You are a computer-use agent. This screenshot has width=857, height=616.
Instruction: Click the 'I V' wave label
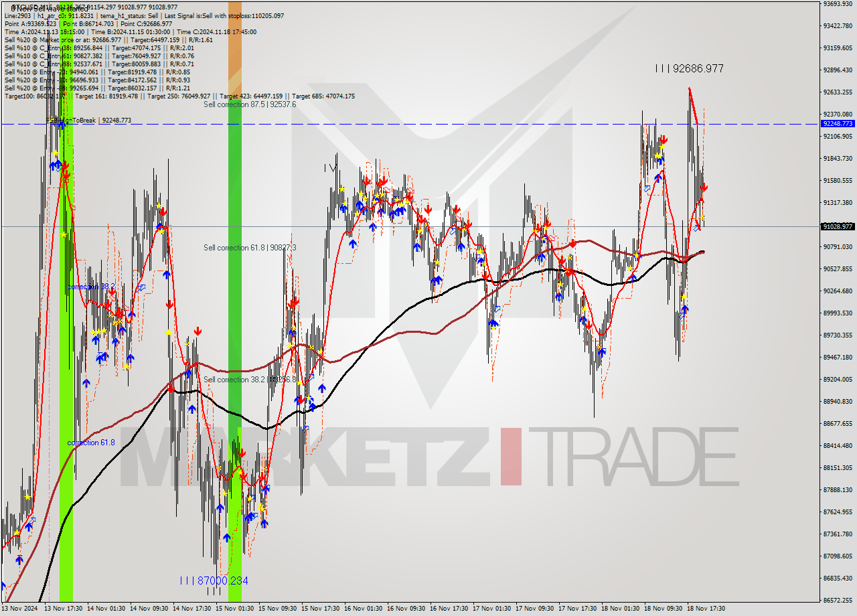point(331,168)
